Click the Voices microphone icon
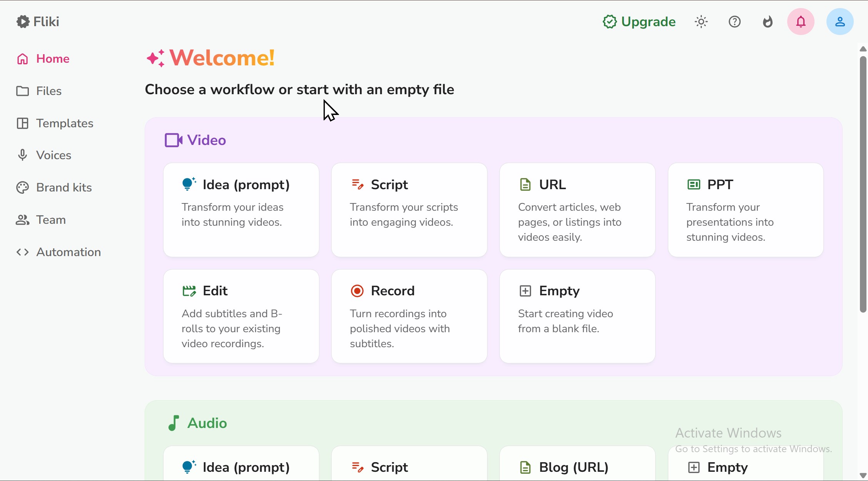 point(23,155)
